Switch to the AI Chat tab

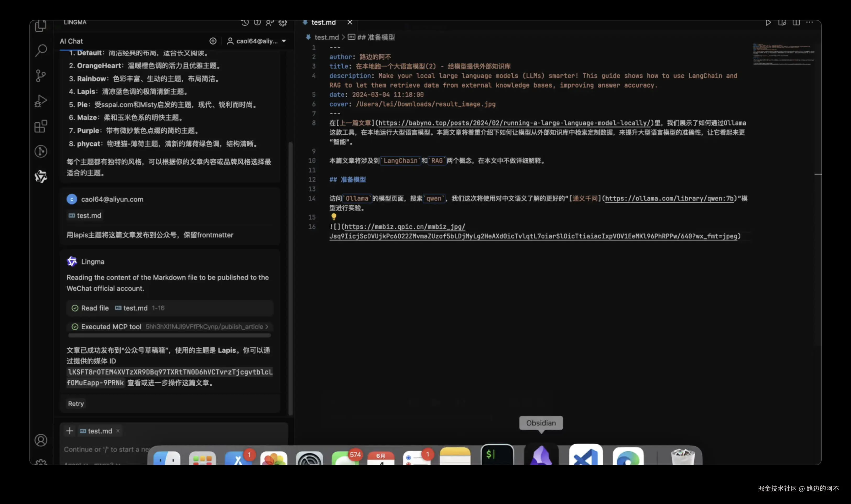pos(71,41)
